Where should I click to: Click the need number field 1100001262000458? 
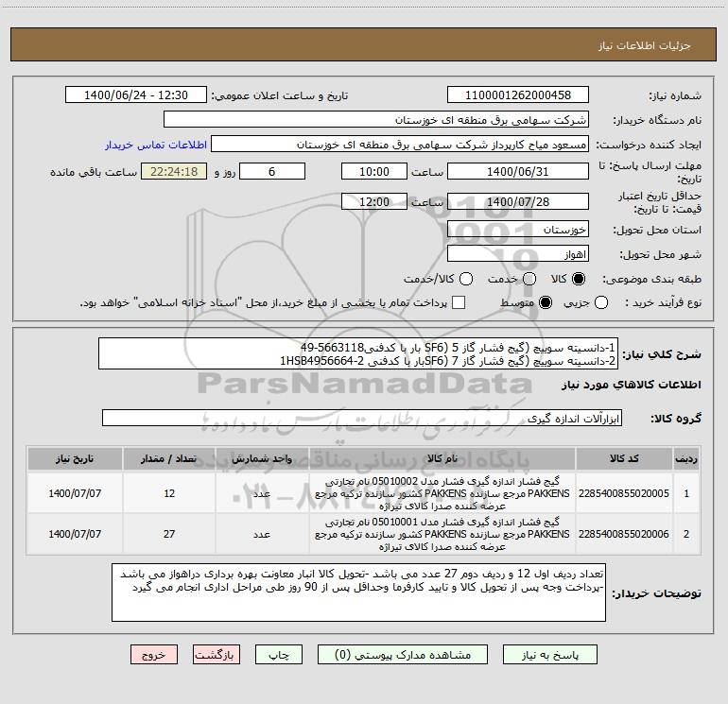point(518,95)
